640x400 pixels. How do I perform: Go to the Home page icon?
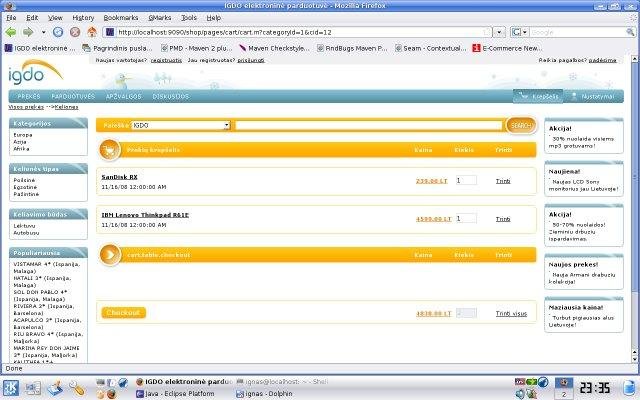pyautogui.click(x=92, y=32)
